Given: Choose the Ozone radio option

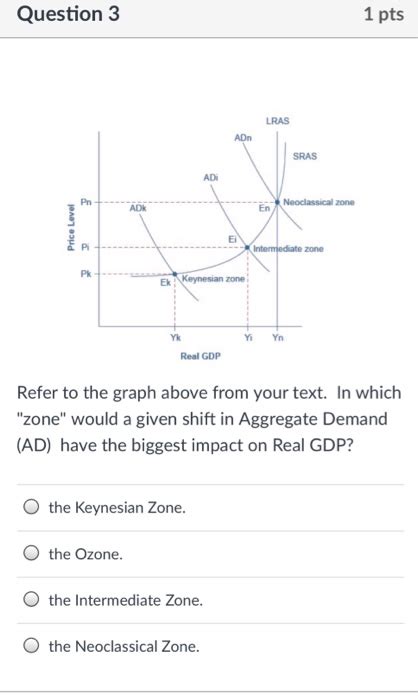Looking at the screenshot, I should pos(31,554).
